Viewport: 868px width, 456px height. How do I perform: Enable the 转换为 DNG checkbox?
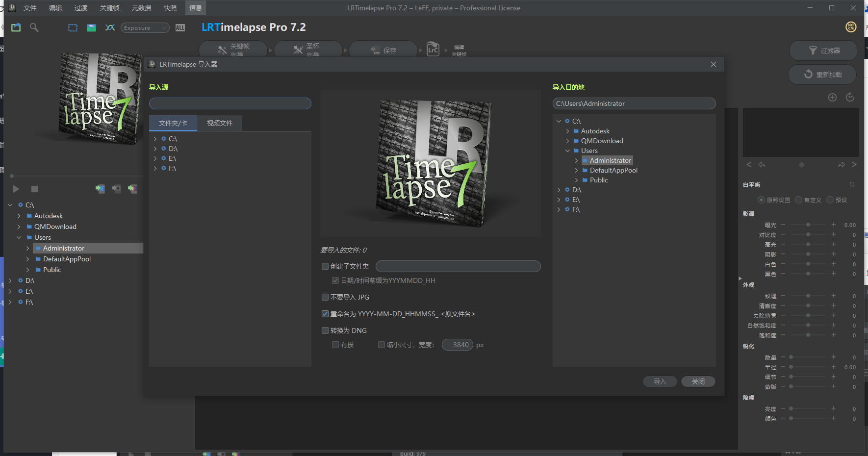pos(325,330)
